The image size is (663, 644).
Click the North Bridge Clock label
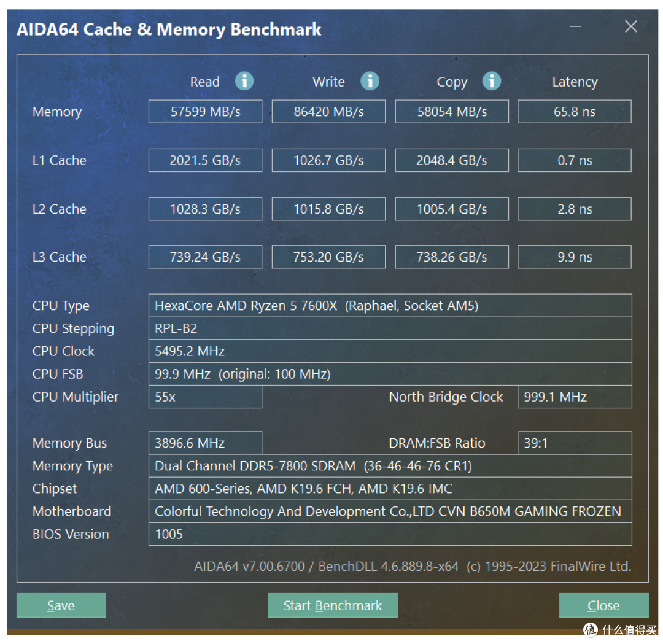(446, 397)
